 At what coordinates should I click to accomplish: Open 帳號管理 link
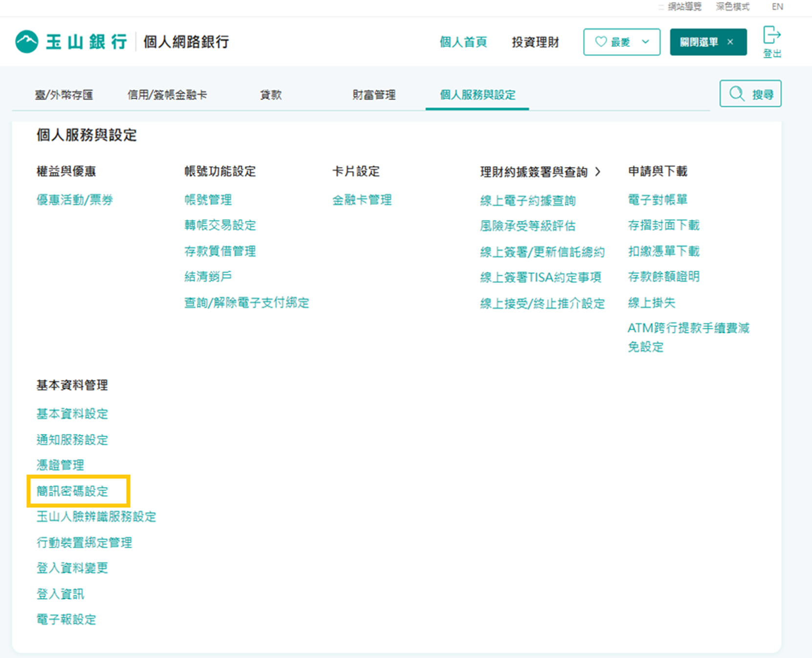click(x=208, y=200)
